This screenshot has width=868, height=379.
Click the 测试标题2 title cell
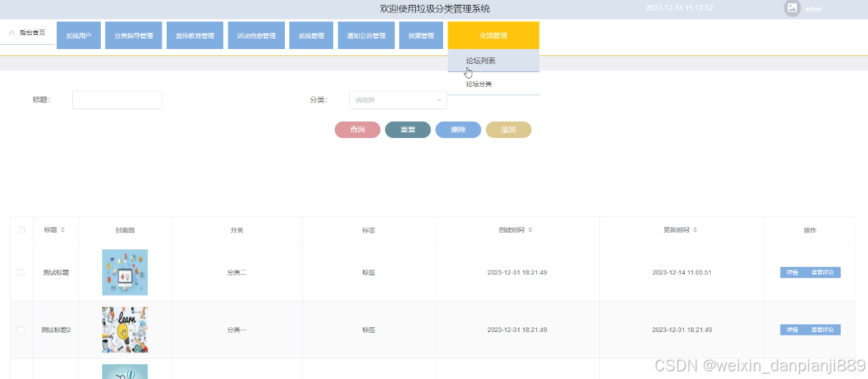(x=56, y=329)
